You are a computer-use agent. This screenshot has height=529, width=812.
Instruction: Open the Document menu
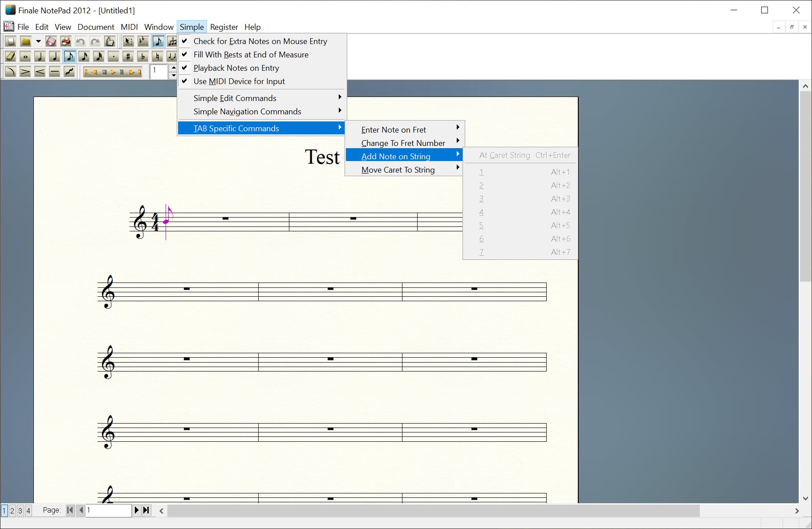[x=96, y=27]
